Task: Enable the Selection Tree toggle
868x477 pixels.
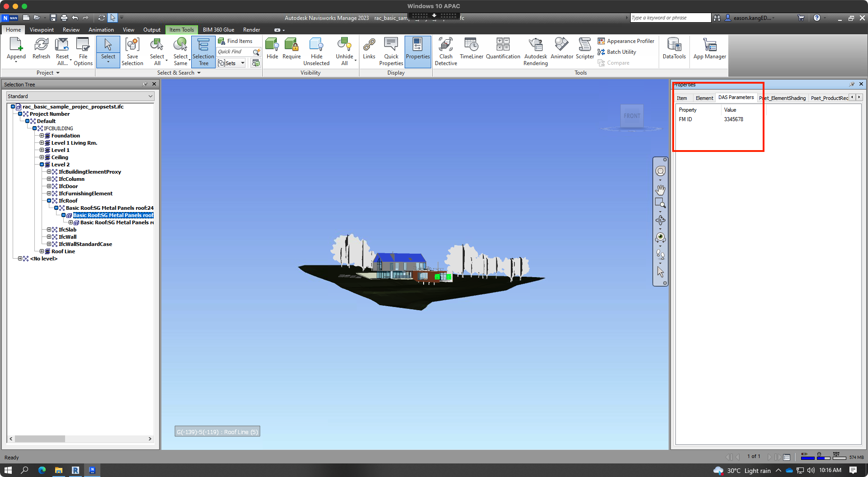Action: tap(203, 51)
